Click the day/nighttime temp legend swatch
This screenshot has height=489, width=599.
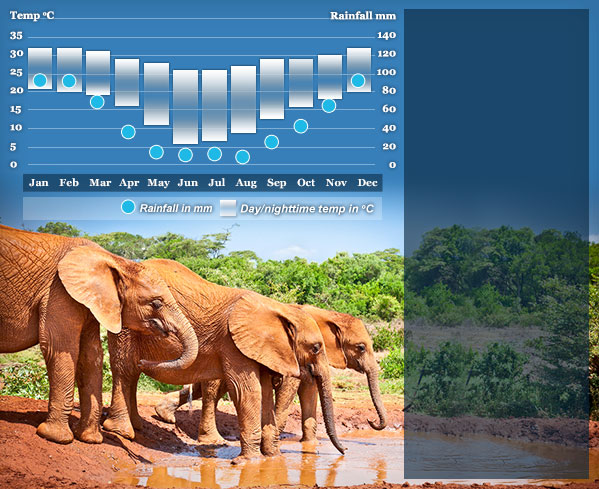coord(228,208)
